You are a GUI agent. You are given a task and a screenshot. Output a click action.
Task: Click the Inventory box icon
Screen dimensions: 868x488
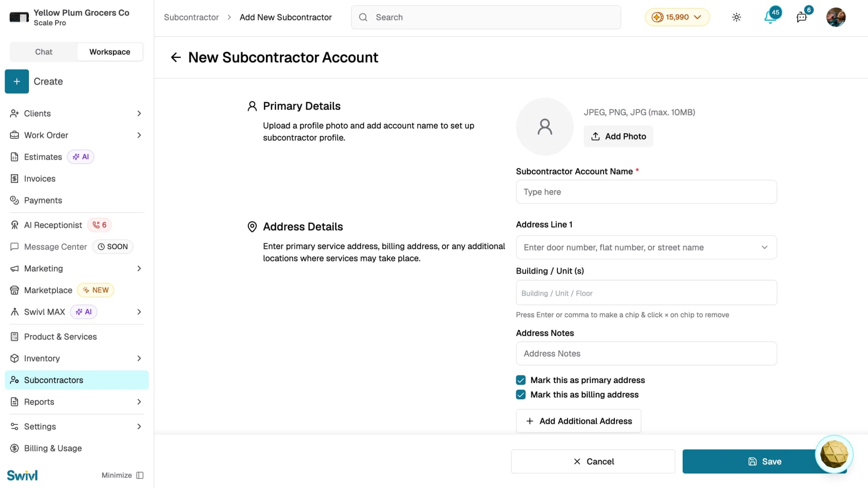point(14,359)
